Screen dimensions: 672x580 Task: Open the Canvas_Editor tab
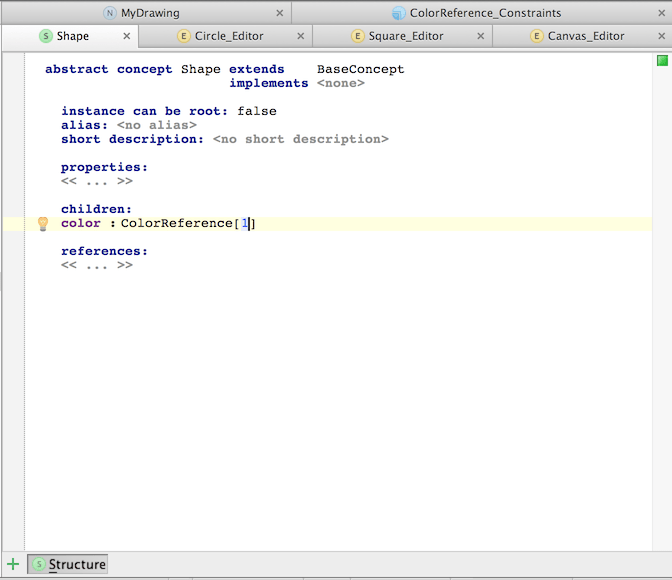click(x=585, y=36)
